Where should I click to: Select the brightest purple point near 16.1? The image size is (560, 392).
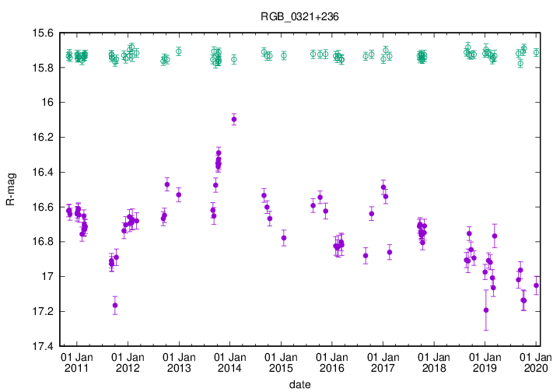[x=234, y=119]
